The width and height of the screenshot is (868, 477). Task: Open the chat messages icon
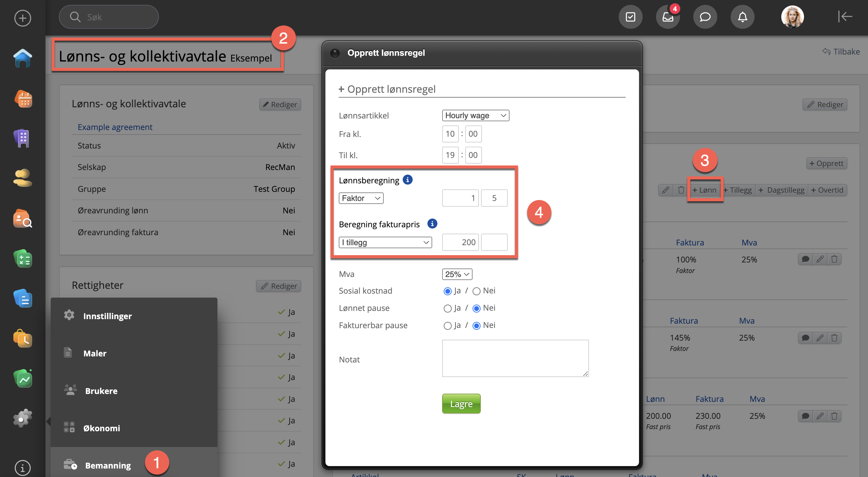[705, 17]
